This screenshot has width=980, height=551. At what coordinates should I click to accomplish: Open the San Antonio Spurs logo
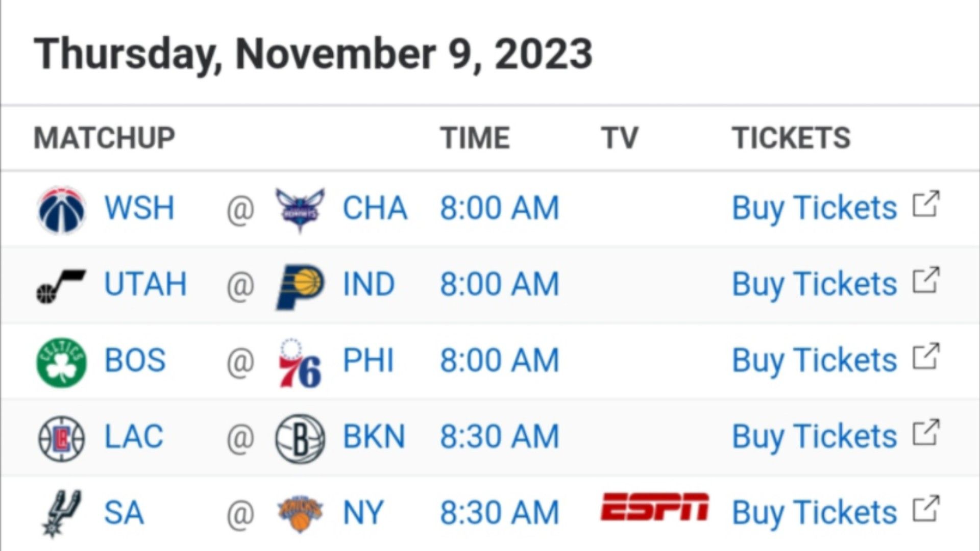coord(61,513)
